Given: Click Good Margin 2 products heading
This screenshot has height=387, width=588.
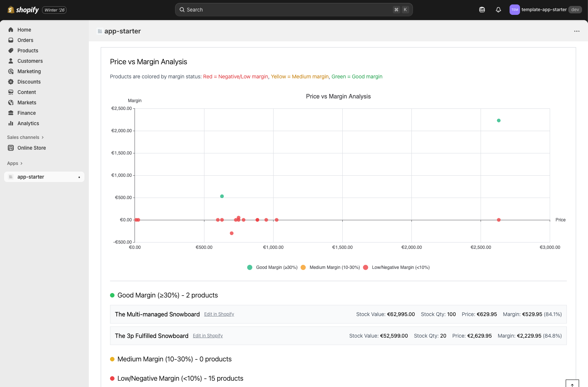Looking at the screenshot, I should [x=168, y=295].
